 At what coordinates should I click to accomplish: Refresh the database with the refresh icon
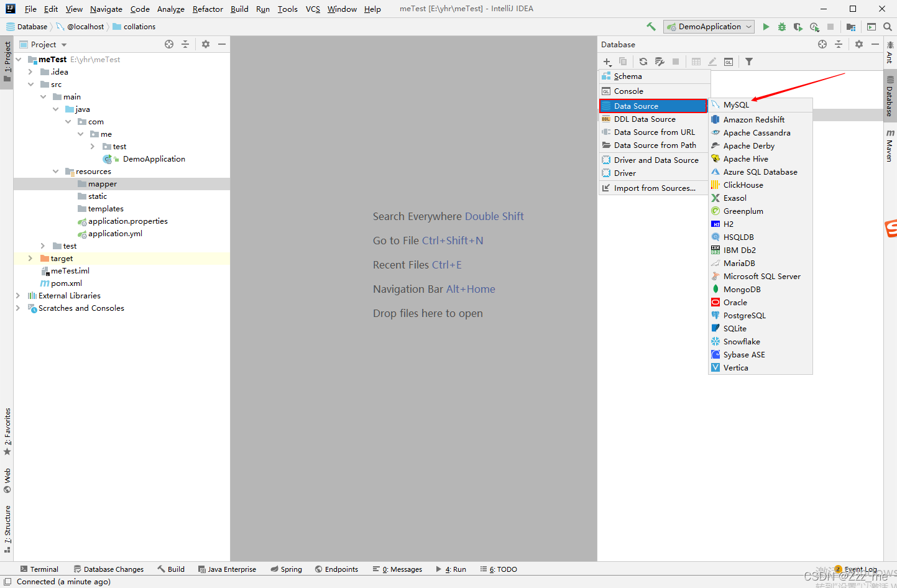pos(643,62)
